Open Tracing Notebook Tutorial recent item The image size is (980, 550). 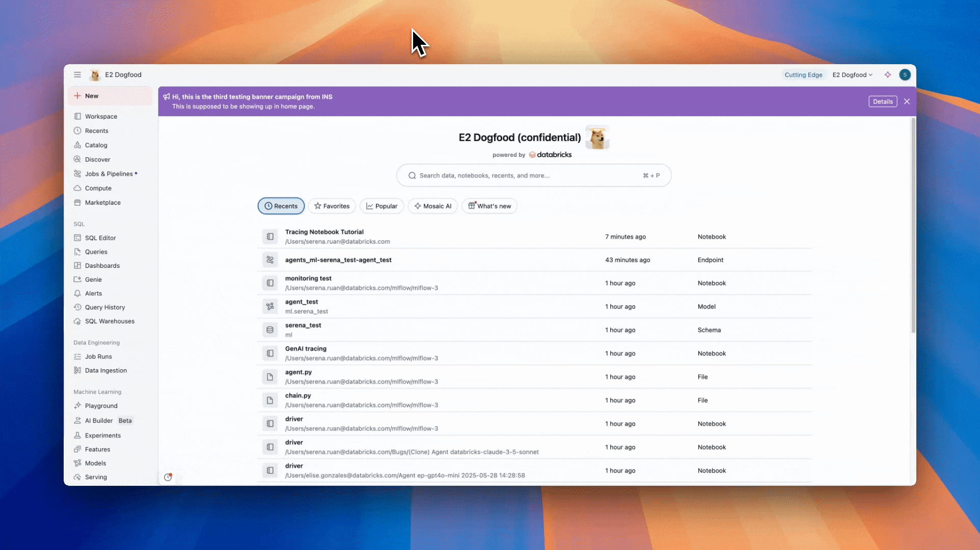(324, 232)
